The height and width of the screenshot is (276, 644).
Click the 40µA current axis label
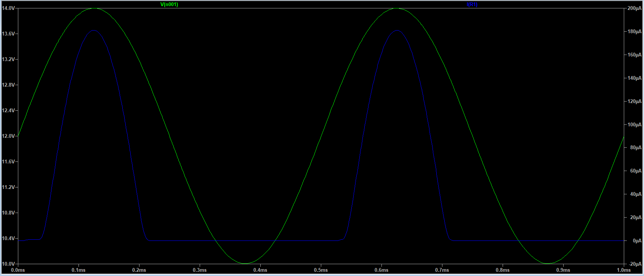point(636,194)
